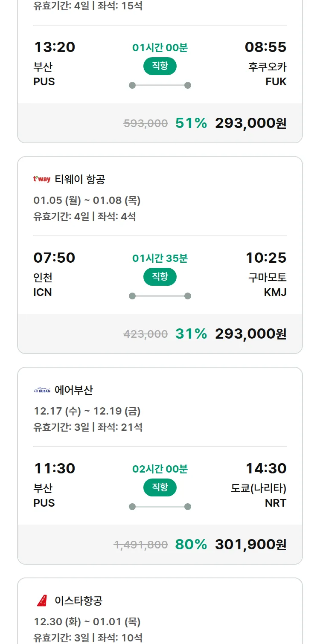The height and width of the screenshot is (644, 320).
Task: Open the 에어부산 airline name
Action: (x=74, y=390)
